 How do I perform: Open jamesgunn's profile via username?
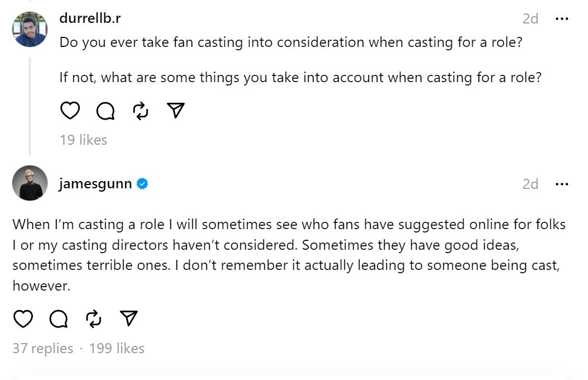tap(95, 184)
